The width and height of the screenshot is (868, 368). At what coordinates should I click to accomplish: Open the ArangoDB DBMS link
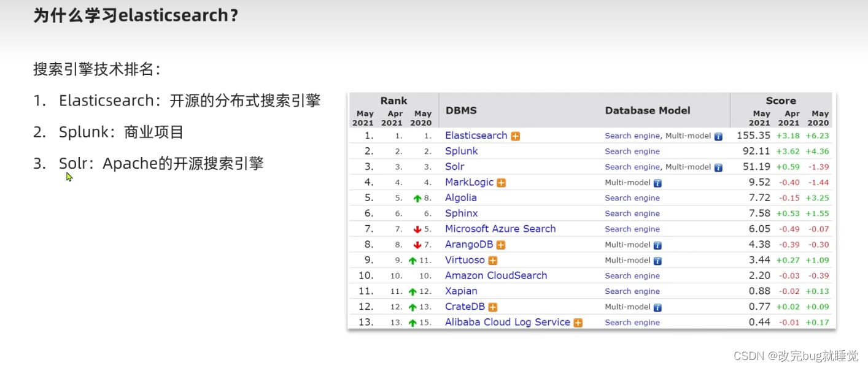469,244
